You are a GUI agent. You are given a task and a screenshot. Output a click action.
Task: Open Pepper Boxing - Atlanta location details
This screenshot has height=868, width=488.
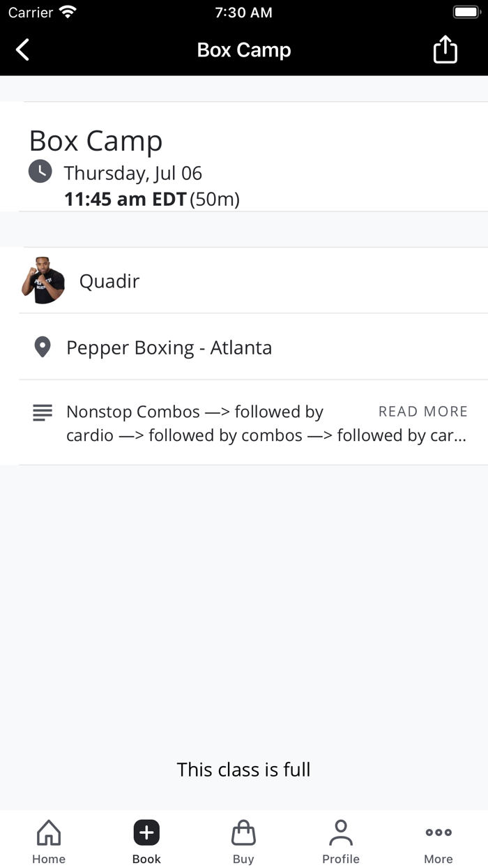(169, 347)
